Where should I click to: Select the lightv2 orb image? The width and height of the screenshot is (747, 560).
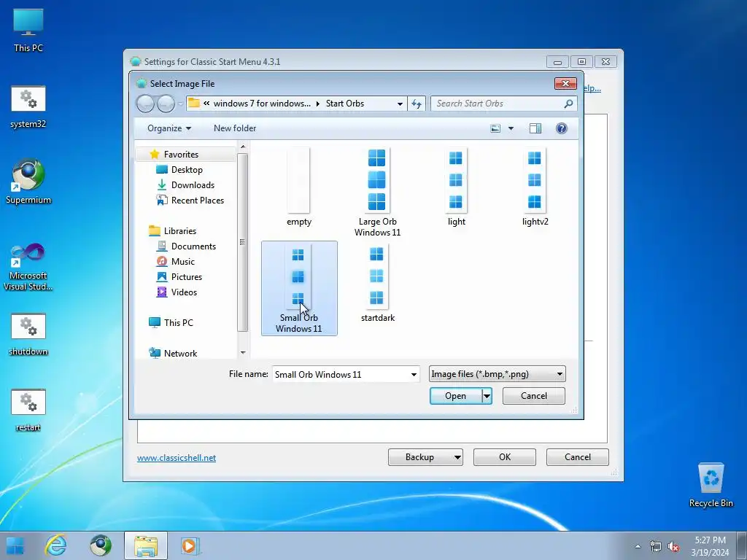pyautogui.click(x=535, y=187)
